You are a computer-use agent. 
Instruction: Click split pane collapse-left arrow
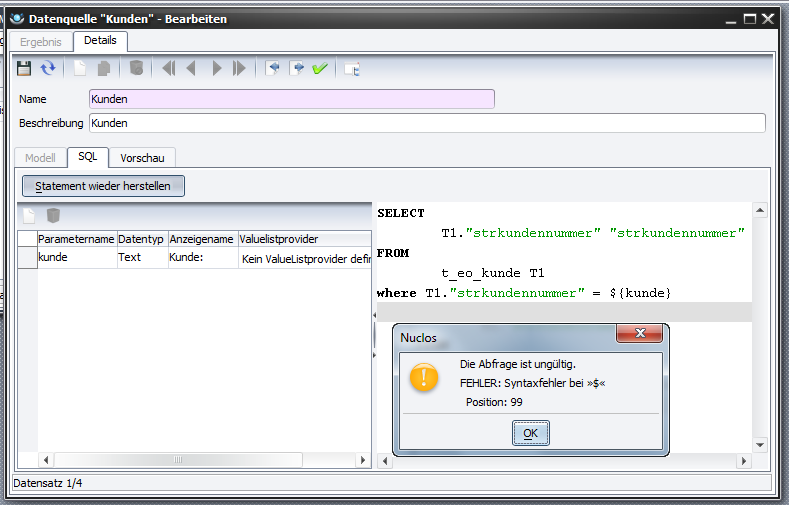click(x=374, y=315)
